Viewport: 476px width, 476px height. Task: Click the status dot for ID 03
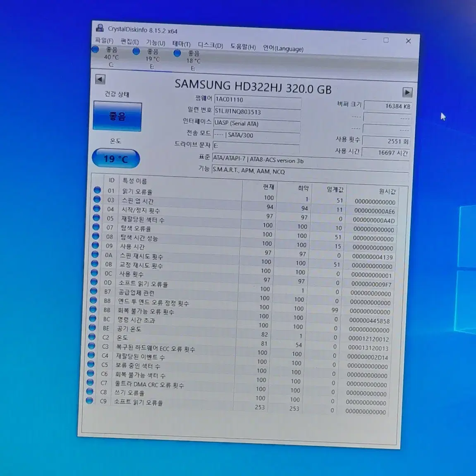[97, 199]
